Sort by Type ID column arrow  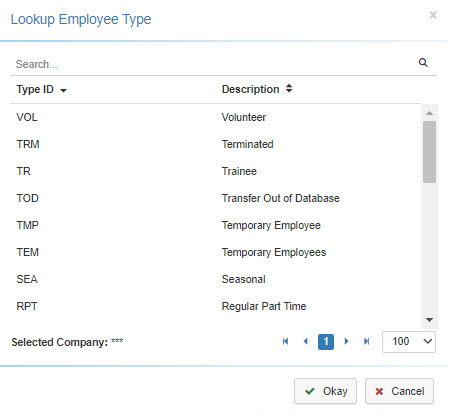[x=63, y=90]
